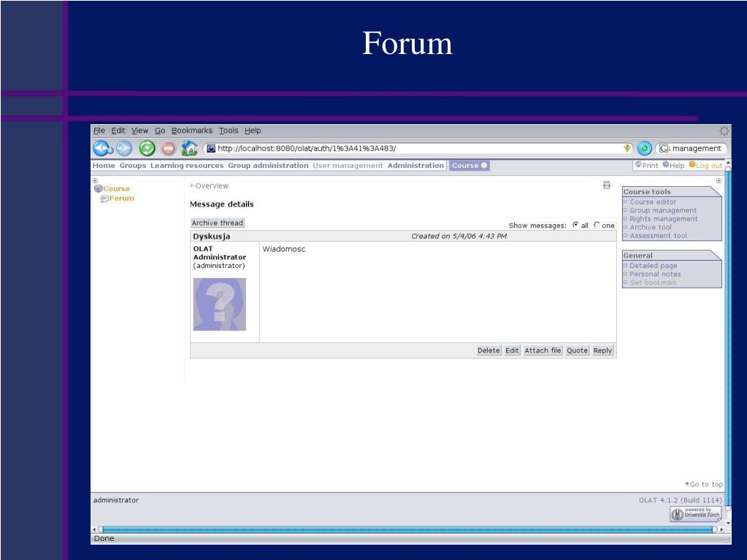Close the Course tab with its x icon
747x560 pixels.
tap(484, 165)
